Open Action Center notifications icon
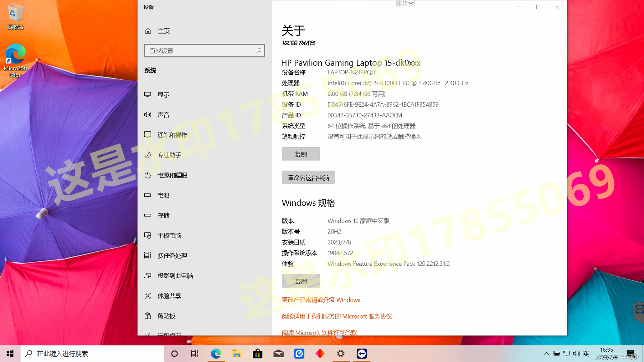644x362 pixels. [x=631, y=354]
